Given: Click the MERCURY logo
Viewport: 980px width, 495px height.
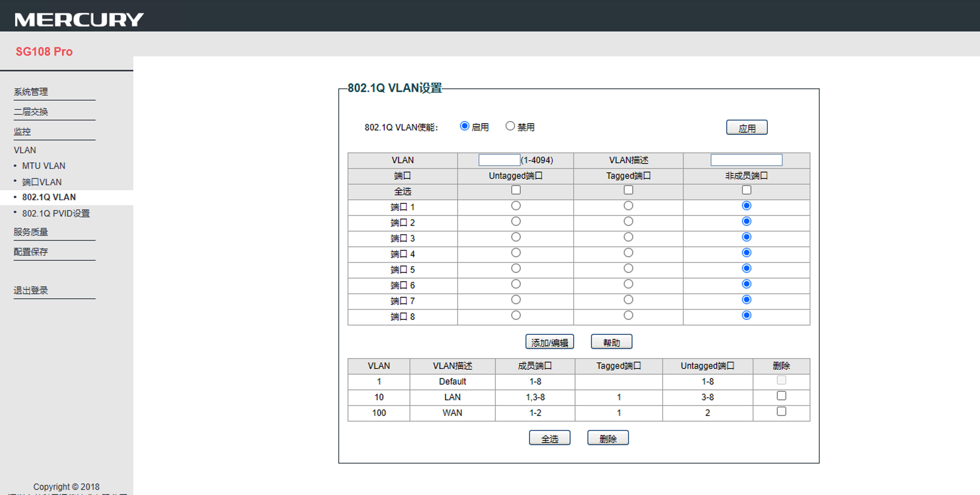Looking at the screenshot, I should [79, 20].
